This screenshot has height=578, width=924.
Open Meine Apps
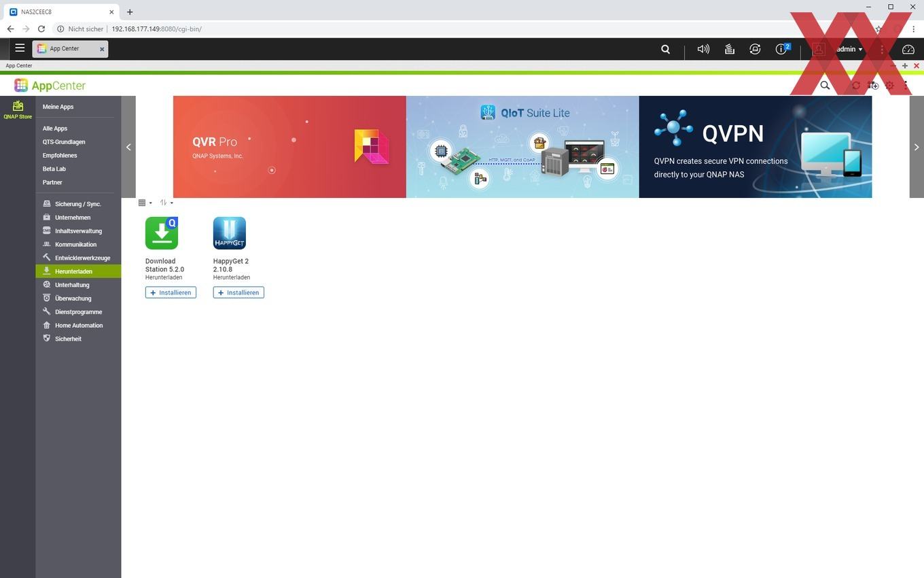point(58,107)
